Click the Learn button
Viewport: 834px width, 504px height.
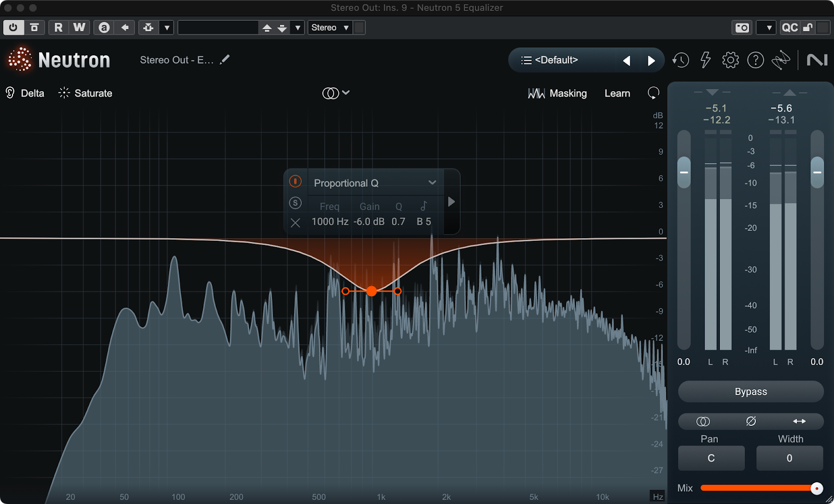click(x=617, y=93)
